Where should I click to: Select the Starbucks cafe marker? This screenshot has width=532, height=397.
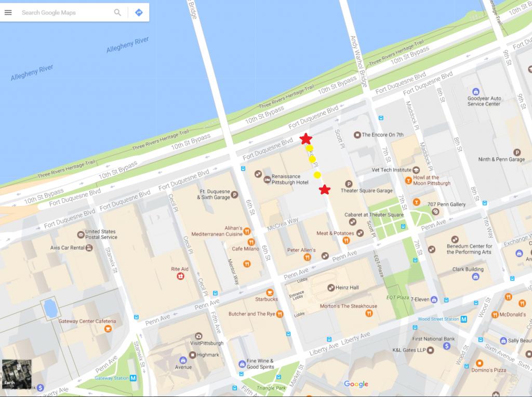(270, 292)
